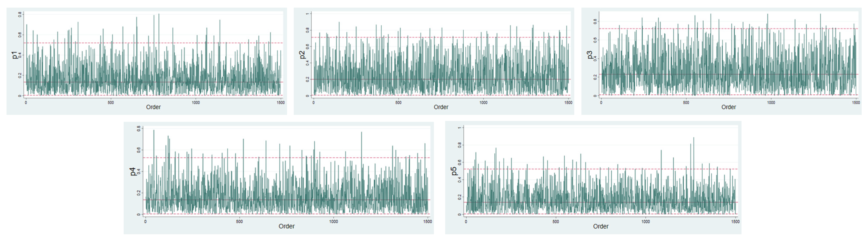Click the 500 tick on p3 x-axis

coord(686,103)
